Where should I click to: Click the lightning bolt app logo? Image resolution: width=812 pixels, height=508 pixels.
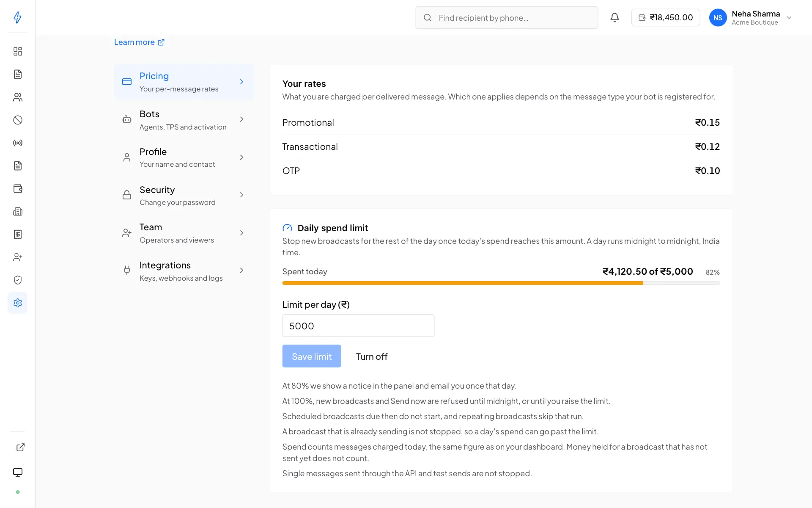coord(17,17)
